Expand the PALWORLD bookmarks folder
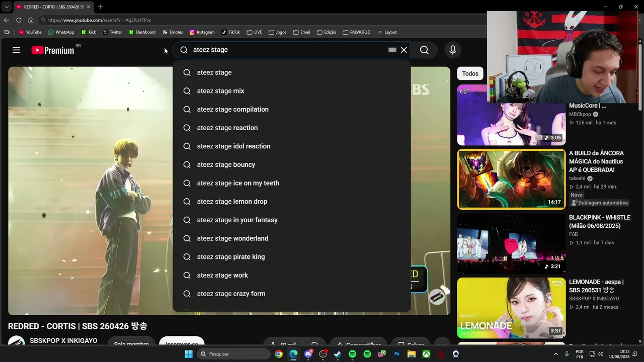644x362 pixels. tap(356, 32)
